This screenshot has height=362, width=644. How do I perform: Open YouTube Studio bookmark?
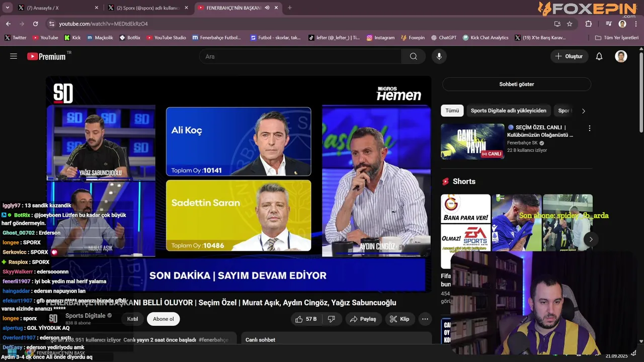(x=166, y=38)
